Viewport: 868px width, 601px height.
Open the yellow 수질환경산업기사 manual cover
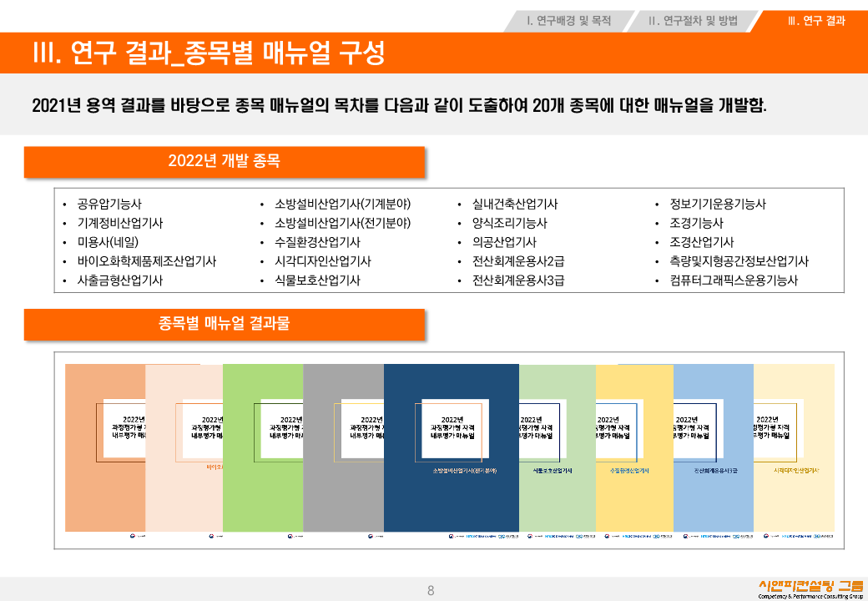click(x=634, y=448)
